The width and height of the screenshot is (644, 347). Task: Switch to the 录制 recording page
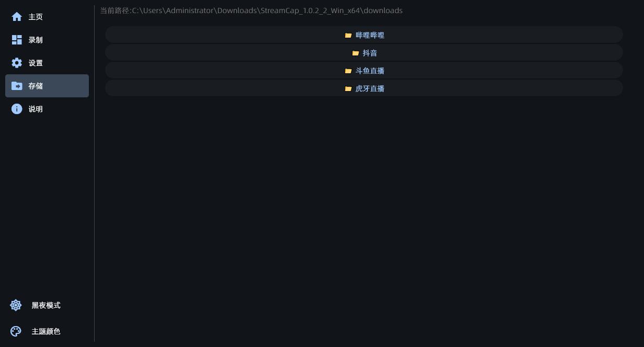click(x=36, y=40)
